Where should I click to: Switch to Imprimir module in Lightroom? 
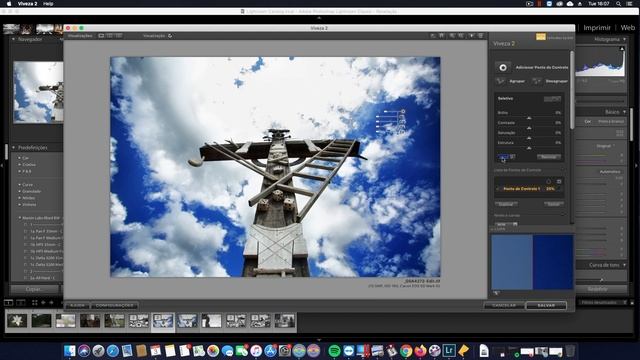tap(597, 28)
